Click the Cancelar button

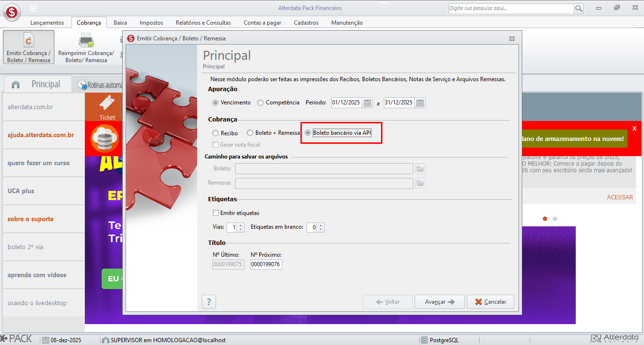pos(490,302)
